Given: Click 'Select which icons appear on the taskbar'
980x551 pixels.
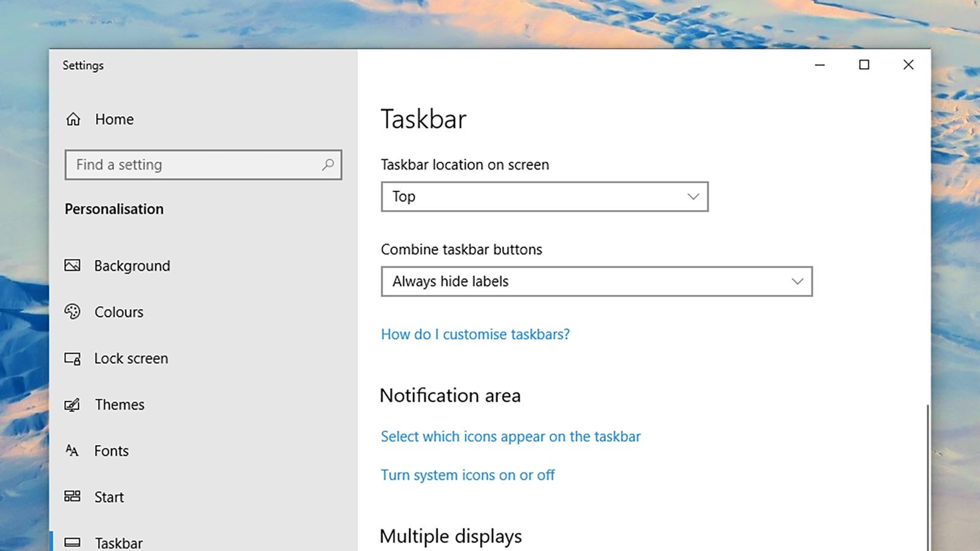Looking at the screenshot, I should pos(510,437).
